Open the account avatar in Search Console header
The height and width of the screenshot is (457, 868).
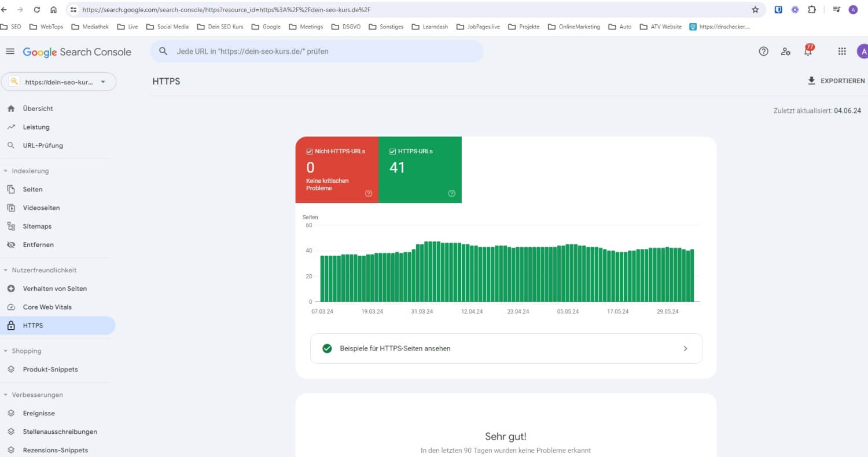coord(863,51)
